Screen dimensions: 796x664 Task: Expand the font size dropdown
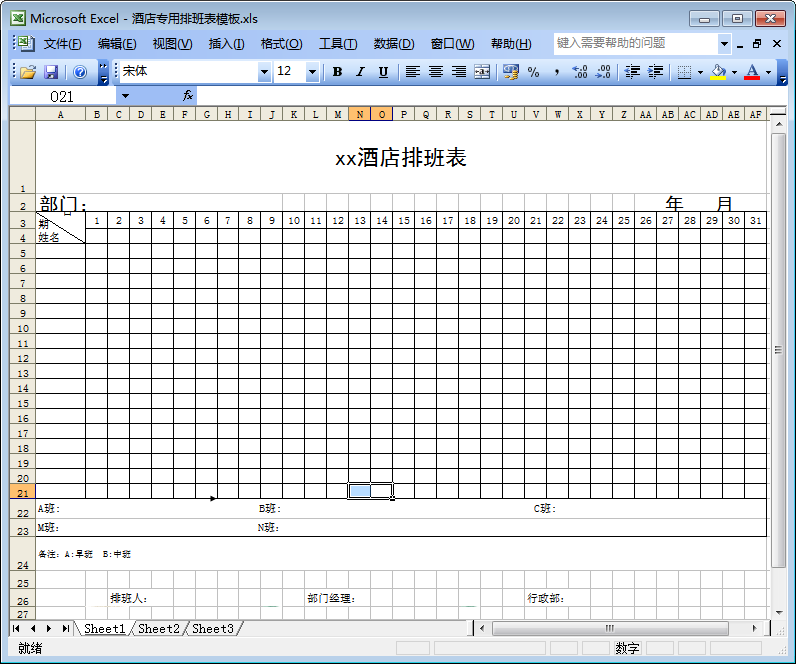(x=312, y=72)
